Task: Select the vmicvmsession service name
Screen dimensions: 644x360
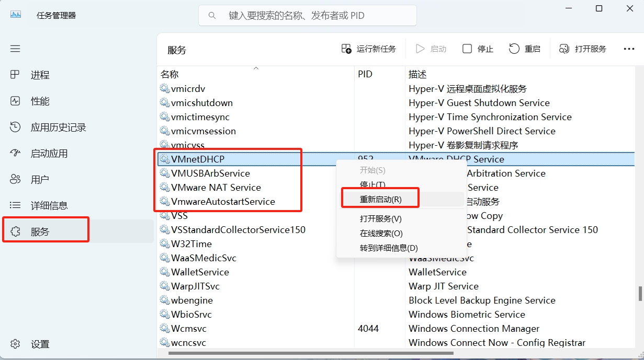Action: tap(204, 131)
